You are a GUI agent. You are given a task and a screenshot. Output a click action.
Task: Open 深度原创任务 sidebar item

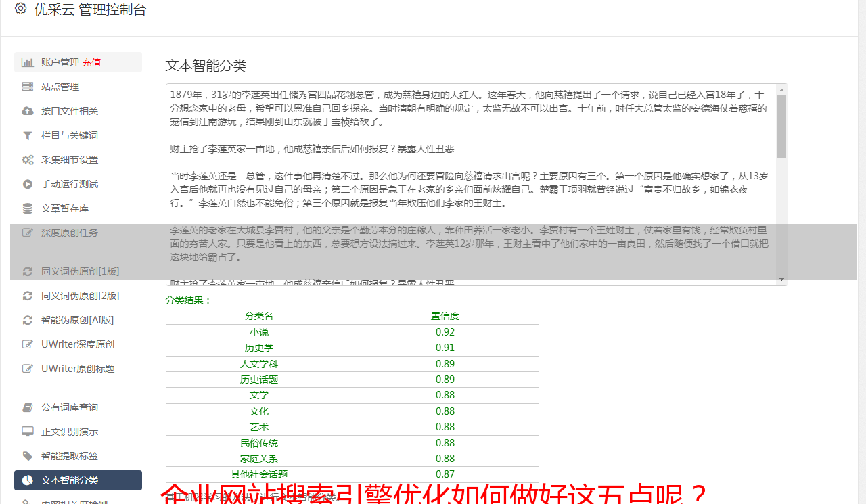(78, 233)
